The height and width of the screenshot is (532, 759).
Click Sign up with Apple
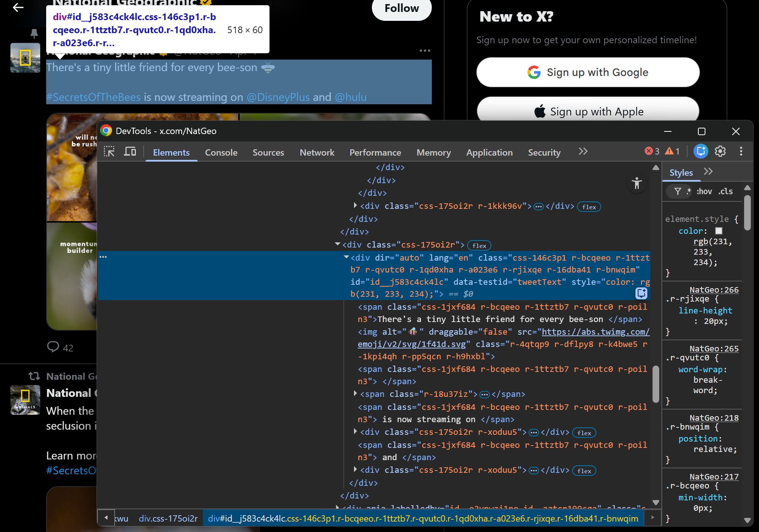[588, 109]
